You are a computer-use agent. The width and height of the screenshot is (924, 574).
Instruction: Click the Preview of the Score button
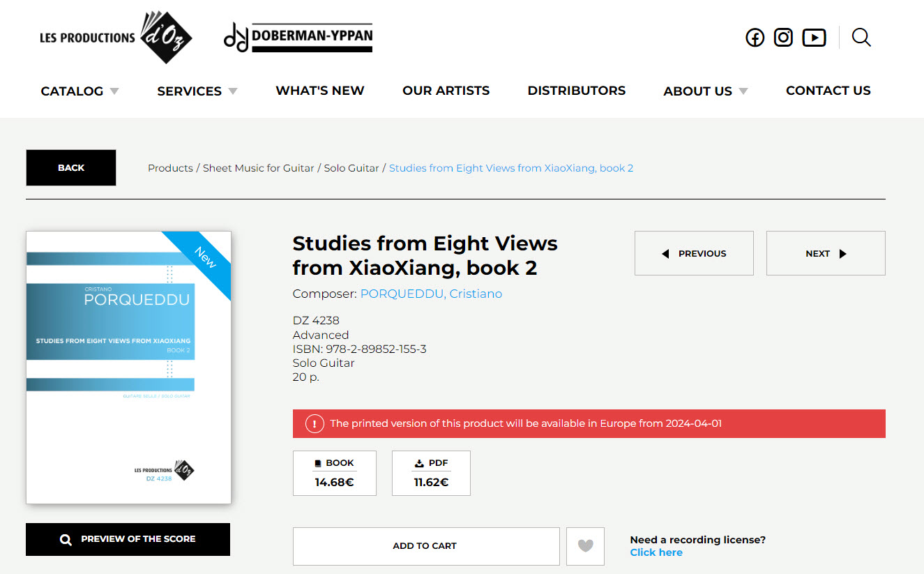click(128, 539)
